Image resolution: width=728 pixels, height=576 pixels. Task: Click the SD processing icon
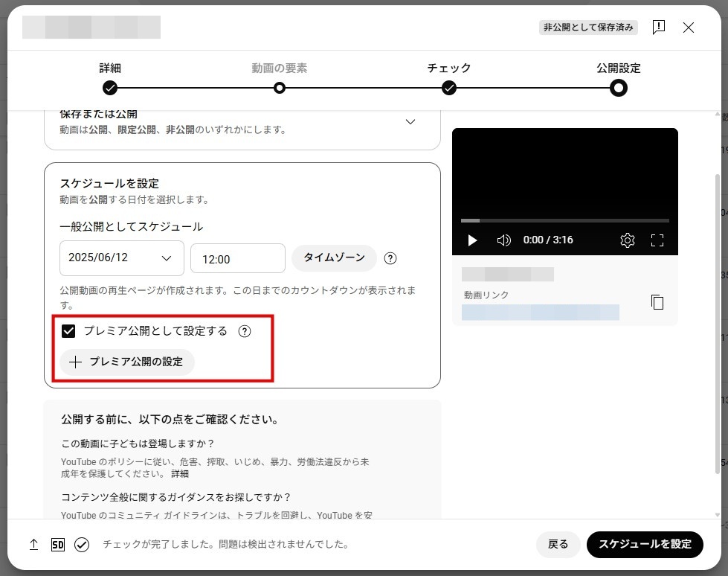coord(57,545)
